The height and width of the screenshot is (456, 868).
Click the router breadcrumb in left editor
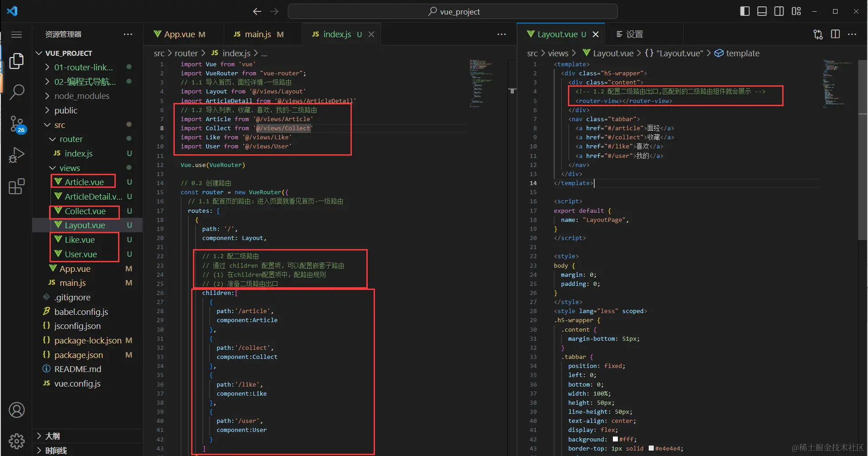(186, 54)
